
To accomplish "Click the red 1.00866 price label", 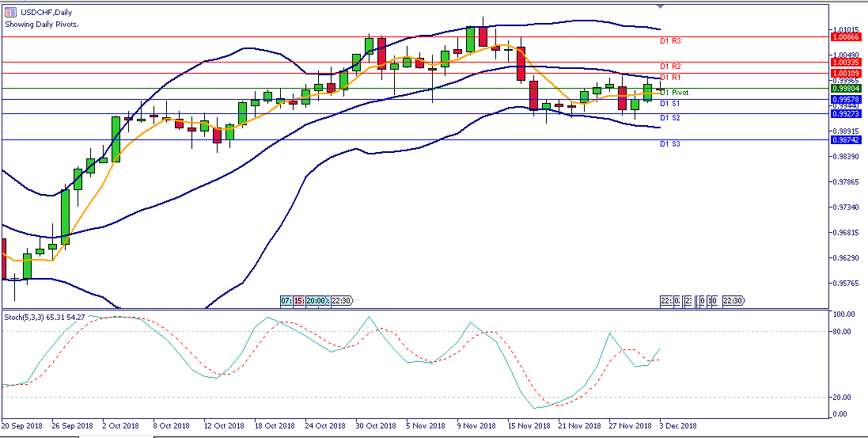I will 846,36.
